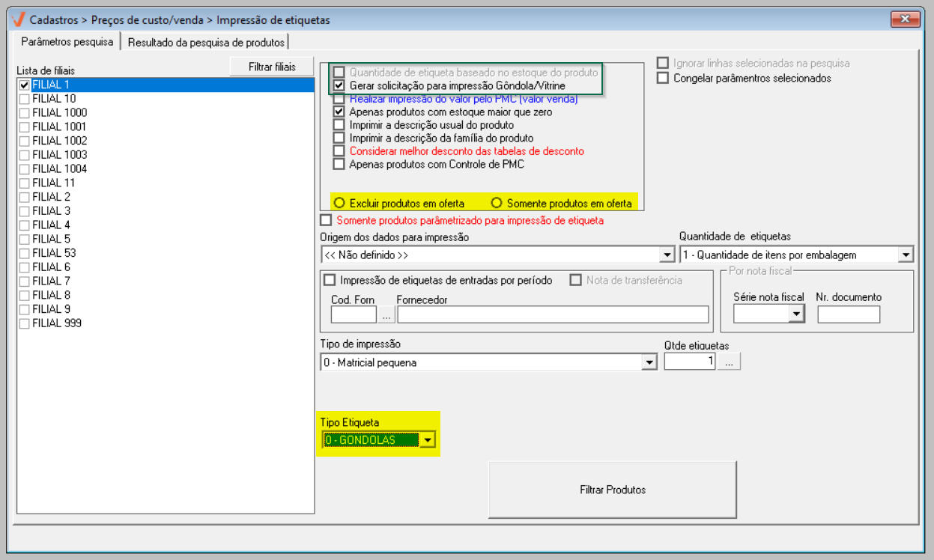The height and width of the screenshot is (560, 934).
Task: Check the FILIAL 1001 checkbox
Action: 25,127
